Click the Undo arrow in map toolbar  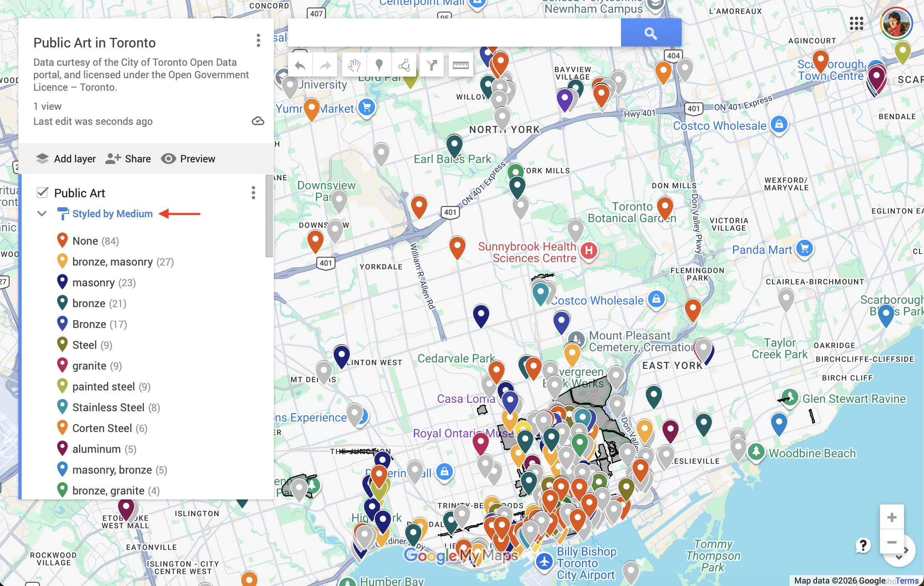300,65
